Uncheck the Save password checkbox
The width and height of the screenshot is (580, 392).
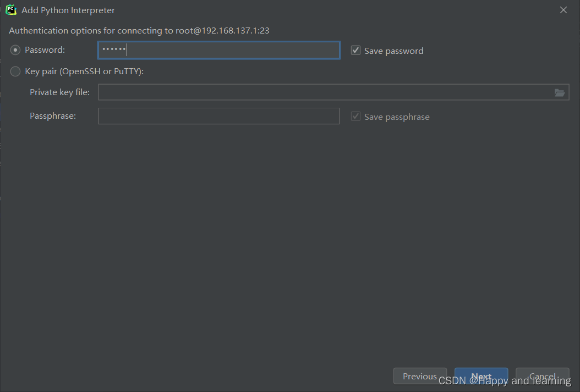(x=355, y=50)
